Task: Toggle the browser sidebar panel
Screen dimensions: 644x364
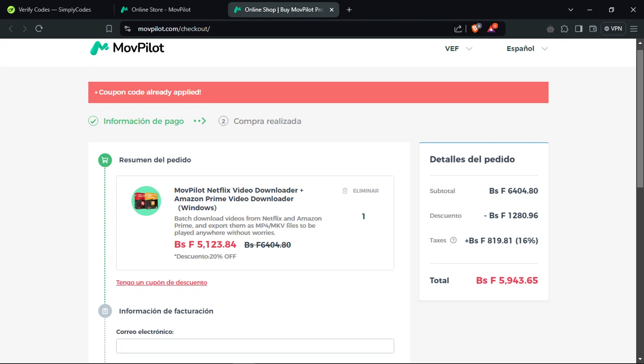Action: tap(579, 29)
